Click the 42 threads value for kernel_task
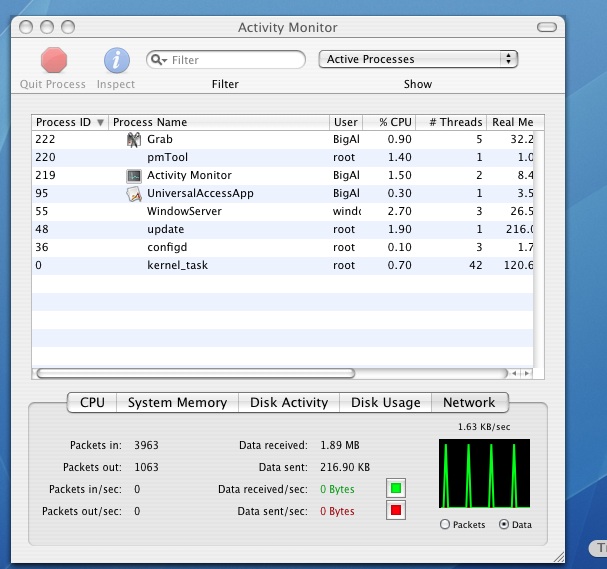This screenshot has width=607, height=569. [476, 265]
